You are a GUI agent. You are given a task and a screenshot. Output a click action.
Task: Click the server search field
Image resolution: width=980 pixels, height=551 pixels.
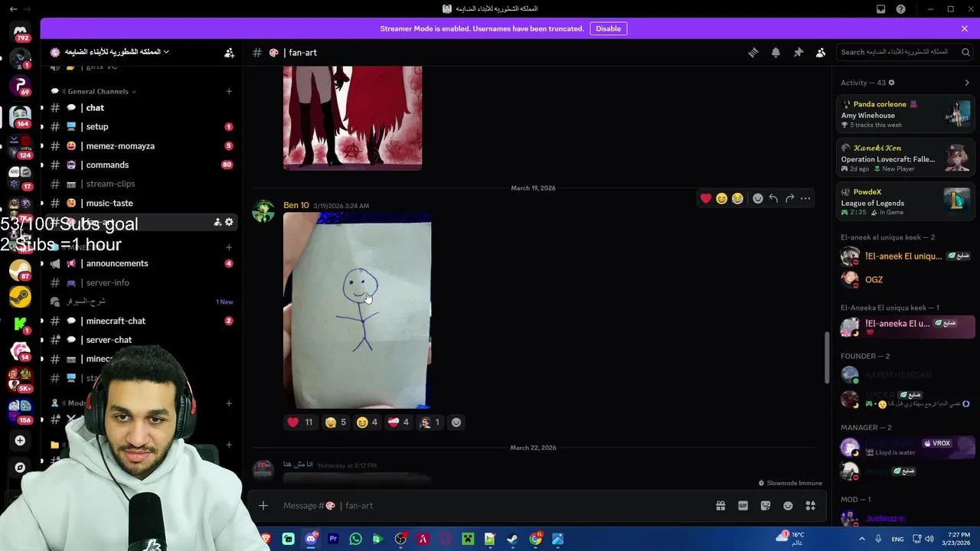point(904,52)
